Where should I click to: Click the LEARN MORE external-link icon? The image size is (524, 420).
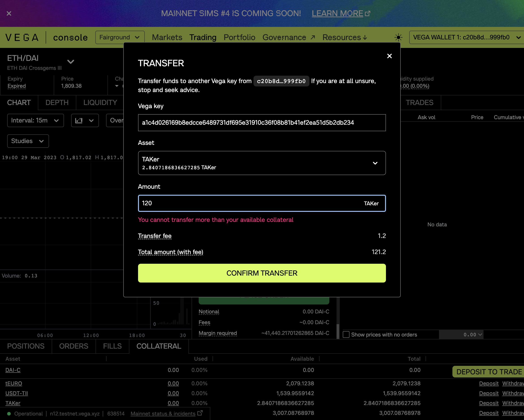coord(367,13)
